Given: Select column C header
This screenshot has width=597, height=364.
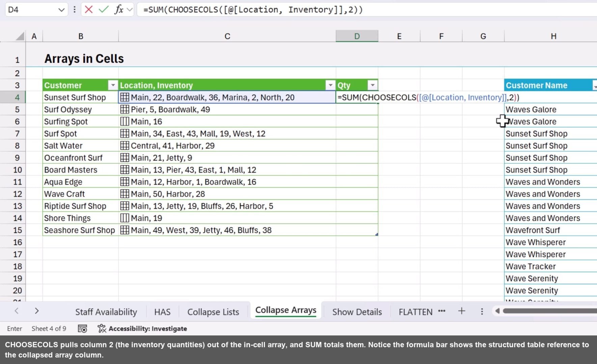Looking at the screenshot, I should (227, 36).
